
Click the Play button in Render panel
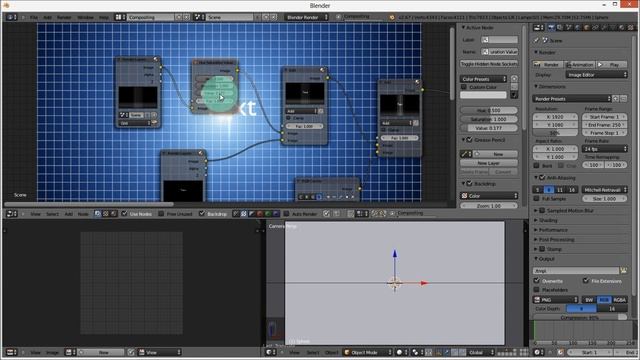pos(611,64)
